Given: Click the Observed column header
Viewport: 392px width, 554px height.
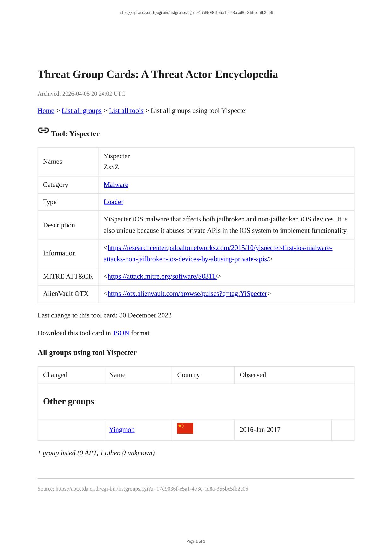Looking at the screenshot, I should coord(253,375).
